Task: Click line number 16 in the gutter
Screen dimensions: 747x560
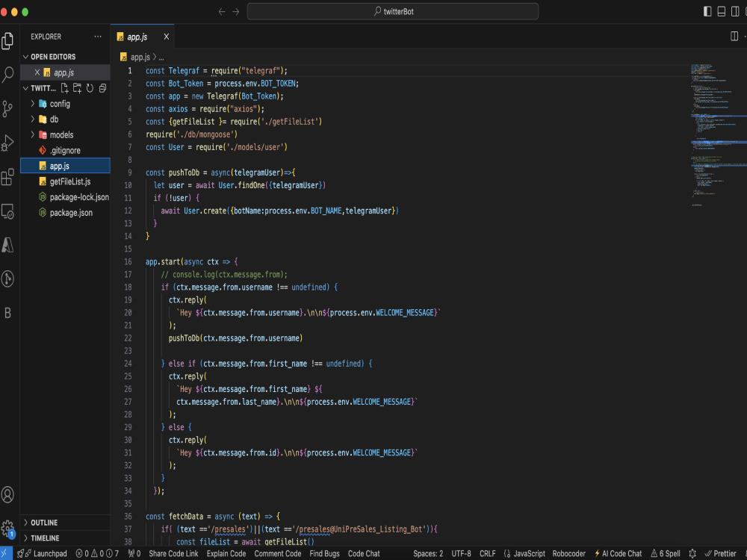Action: [x=128, y=261]
